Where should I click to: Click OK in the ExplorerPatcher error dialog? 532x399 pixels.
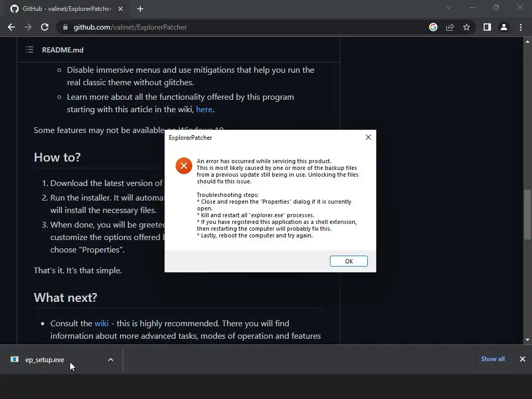349,261
